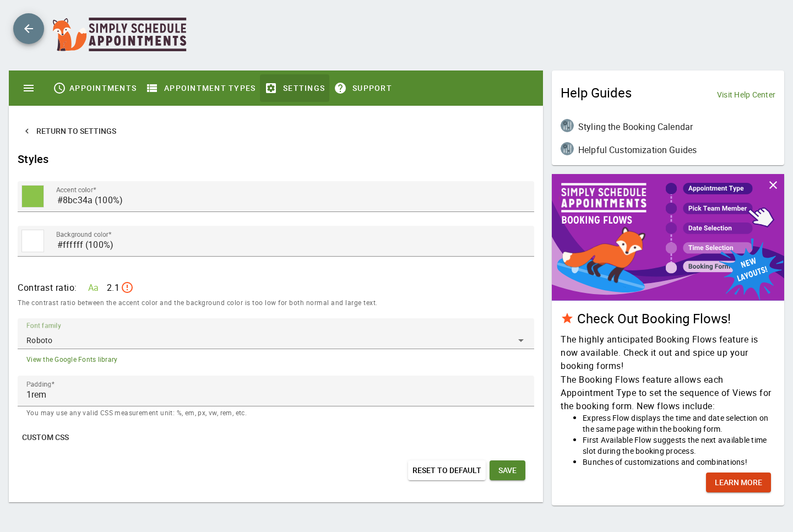
Task: Open the white background color swatch
Action: pos(33,241)
